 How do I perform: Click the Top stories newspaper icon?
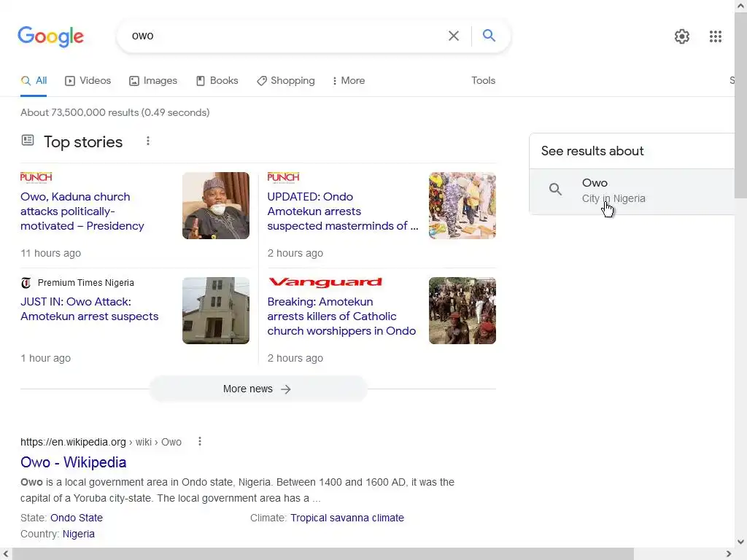pyautogui.click(x=28, y=140)
